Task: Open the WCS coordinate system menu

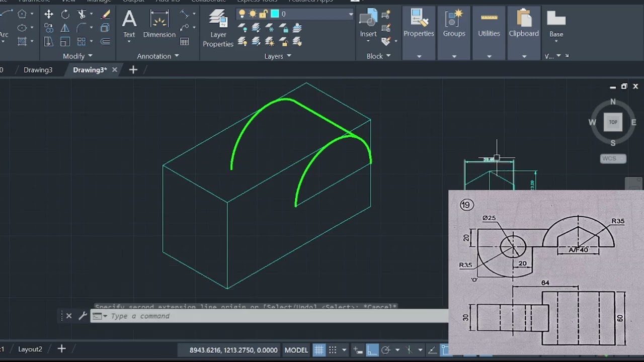Action: (x=613, y=158)
